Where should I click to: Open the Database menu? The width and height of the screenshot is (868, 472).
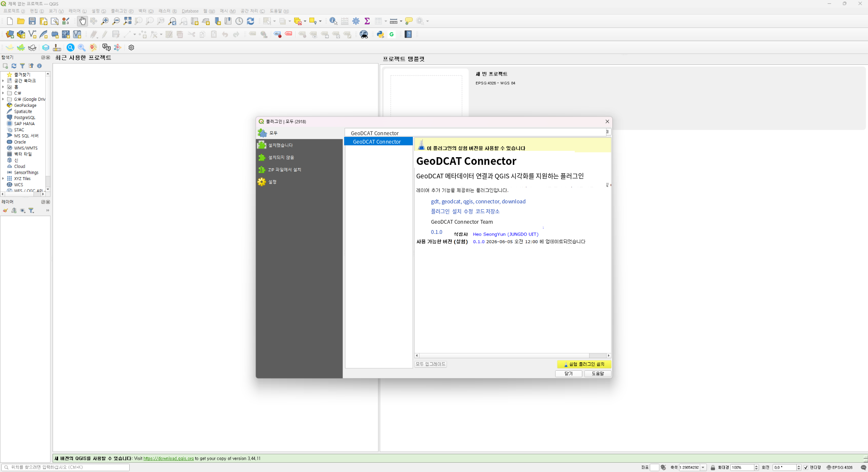(190, 11)
